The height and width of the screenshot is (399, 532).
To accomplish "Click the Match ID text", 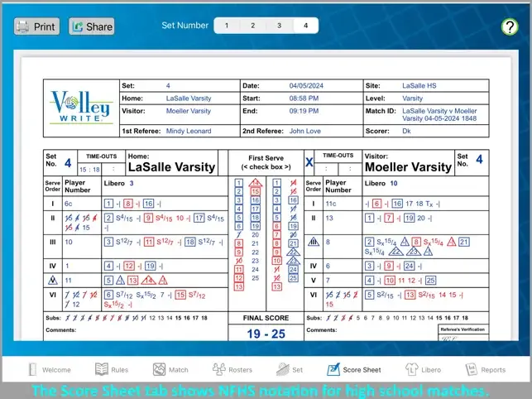I will click(439, 115).
